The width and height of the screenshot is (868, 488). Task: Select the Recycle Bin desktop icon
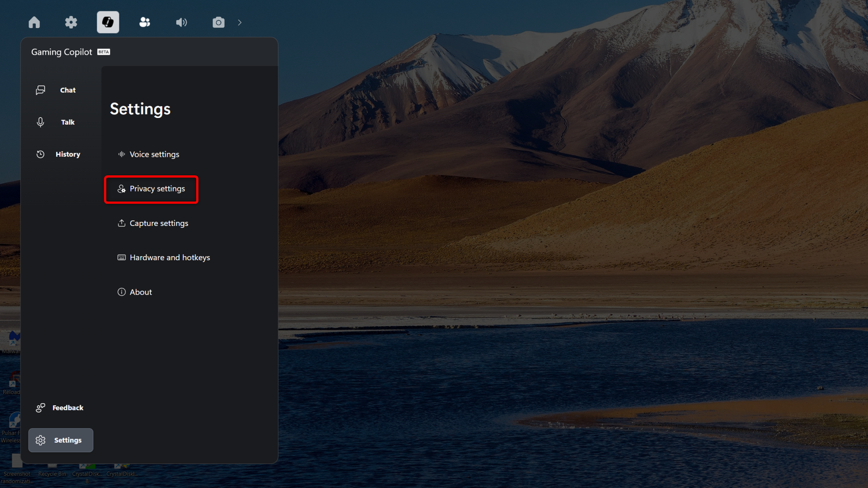[x=52, y=469]
